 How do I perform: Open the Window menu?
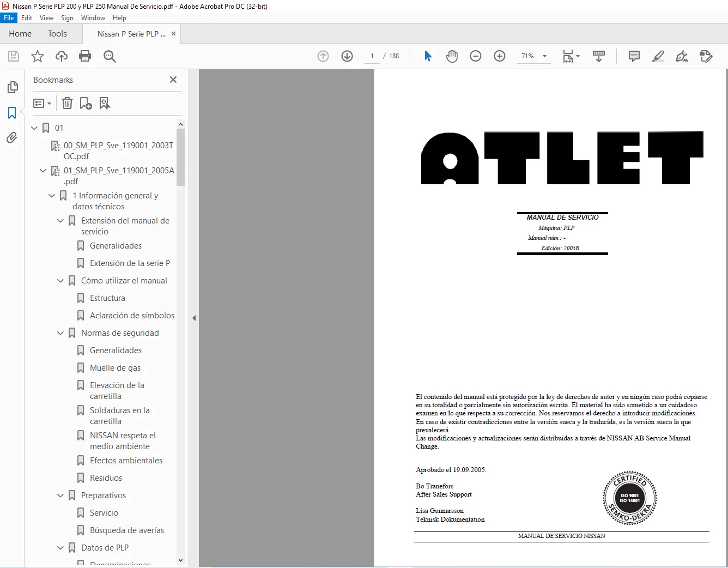pyautogui.click(x=93, y=18)
